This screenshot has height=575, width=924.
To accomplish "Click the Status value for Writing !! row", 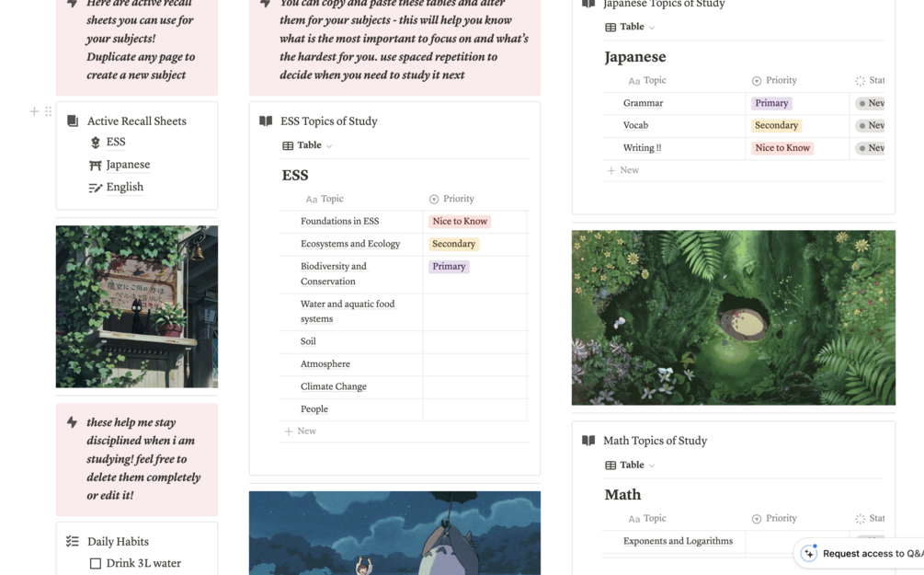I will tap(871, 148).
